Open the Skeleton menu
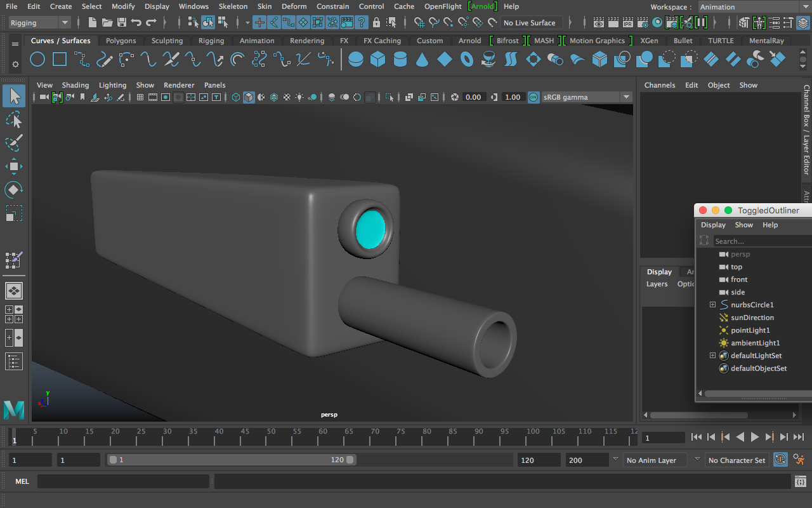Viewport: 812px width, 508px height. (x=233, y=6)
